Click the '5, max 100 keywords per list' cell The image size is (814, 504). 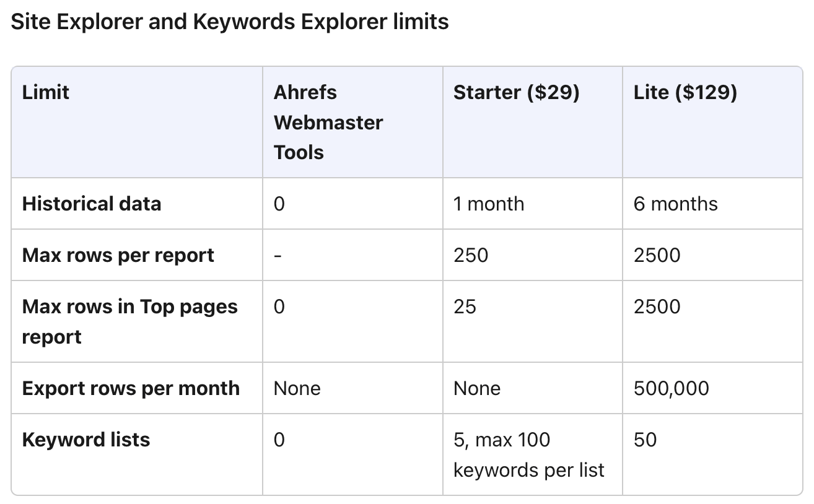[528, 455]
